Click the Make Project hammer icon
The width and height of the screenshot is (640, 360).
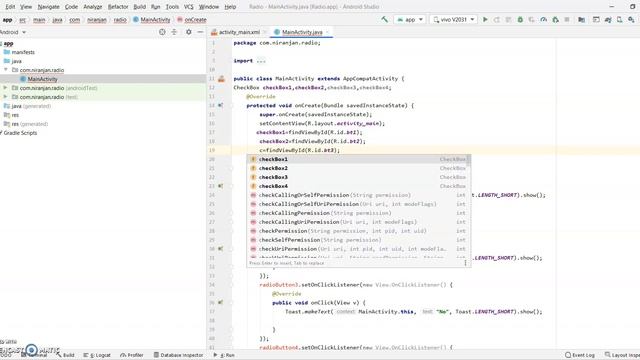click(384, 19)
